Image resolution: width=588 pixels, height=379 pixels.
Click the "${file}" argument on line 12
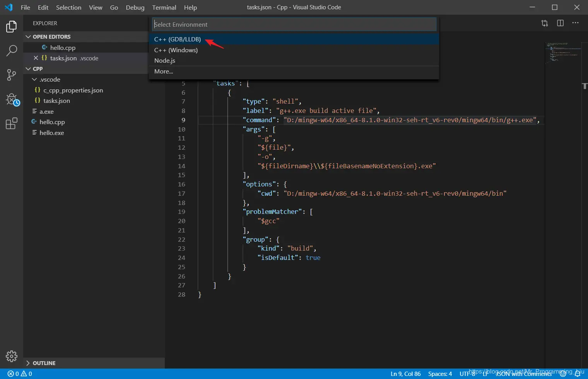pos(274,147)
